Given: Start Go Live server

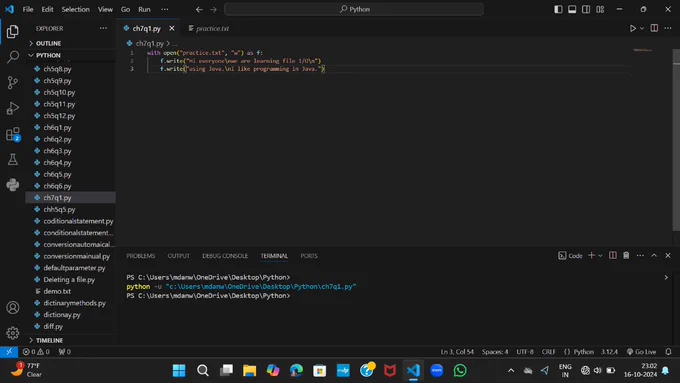Looking at the screenshot, I should coord(641,352).
